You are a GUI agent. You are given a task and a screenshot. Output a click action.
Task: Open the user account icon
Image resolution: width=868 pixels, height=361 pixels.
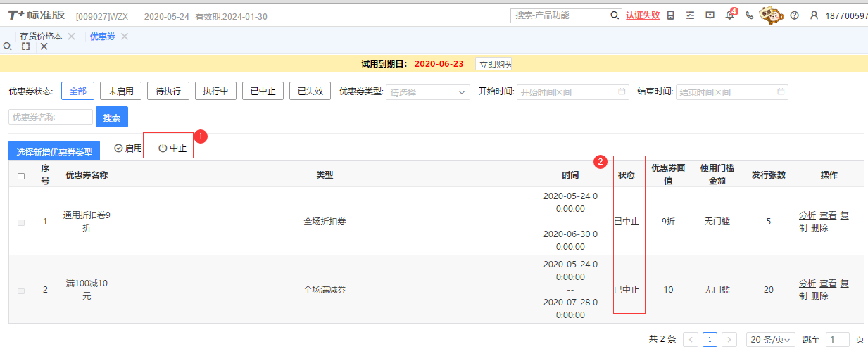click(x=814, y=15)
